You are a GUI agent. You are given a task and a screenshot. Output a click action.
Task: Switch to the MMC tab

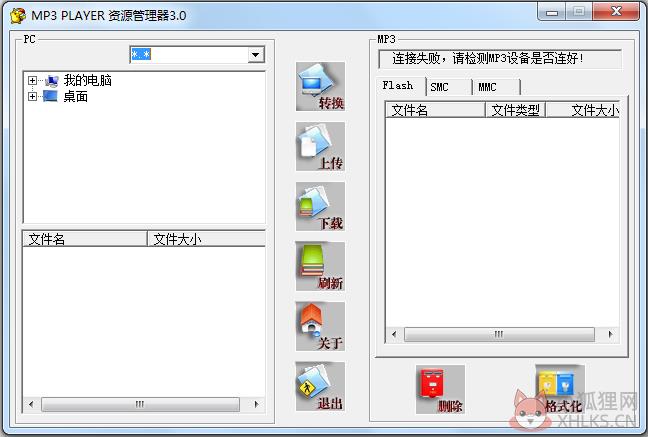(x=496, y=87)
